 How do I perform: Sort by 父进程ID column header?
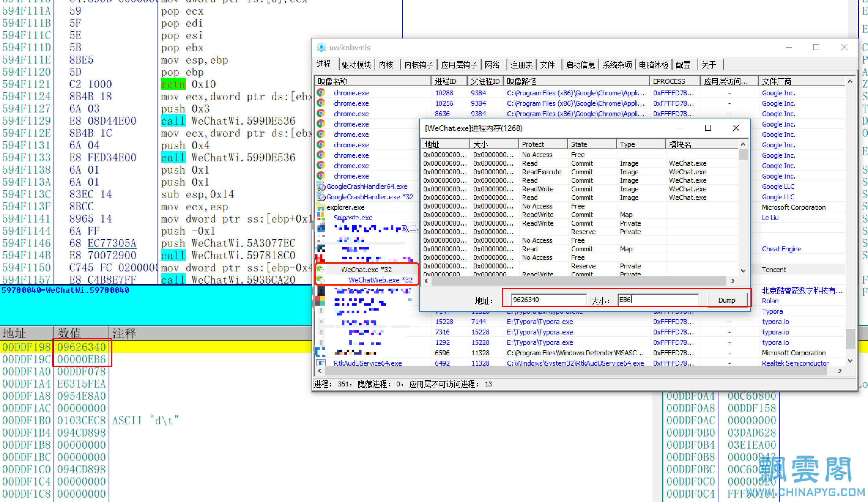click(x=485, y=81)
